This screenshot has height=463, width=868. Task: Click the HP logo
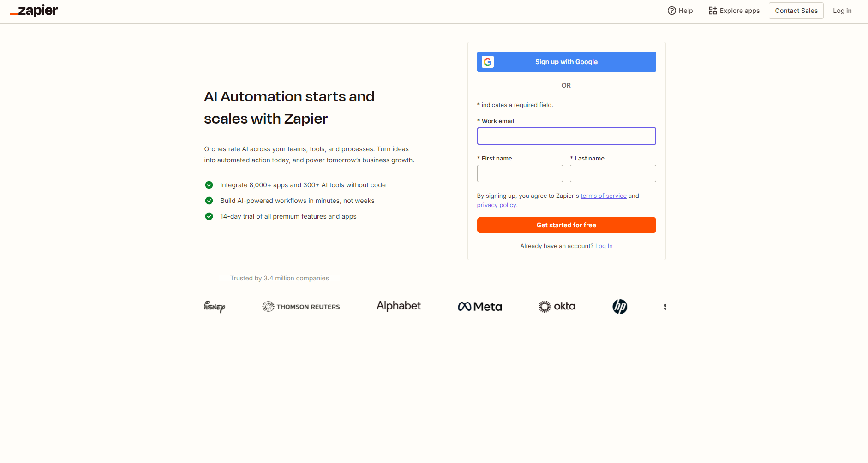[620, 307]
